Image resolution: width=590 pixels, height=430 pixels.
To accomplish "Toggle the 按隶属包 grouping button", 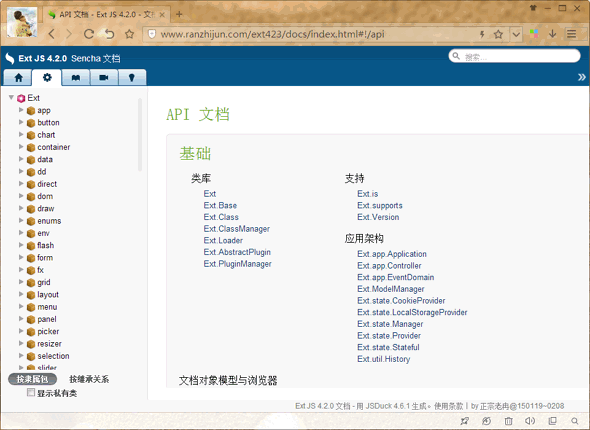I will (32, 379).
